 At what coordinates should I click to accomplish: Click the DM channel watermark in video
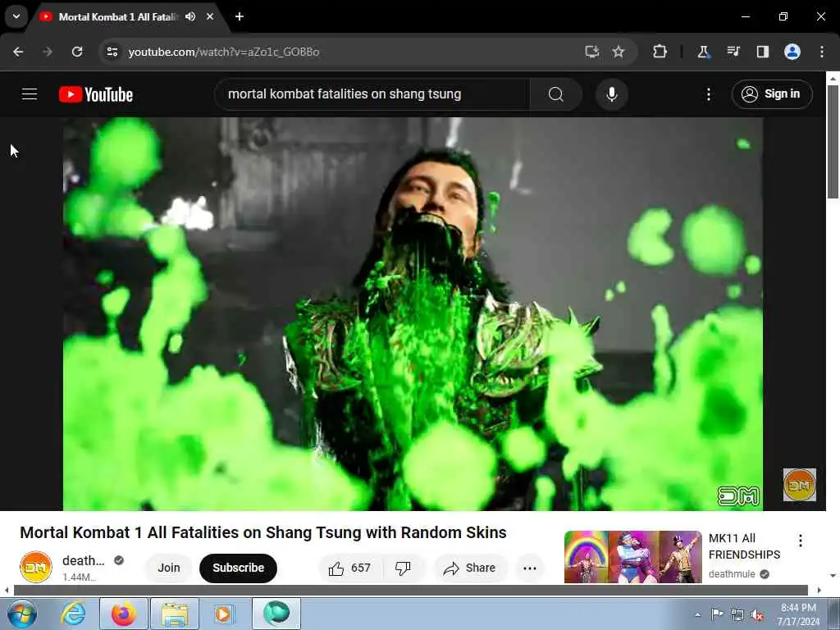click(799, 485)
